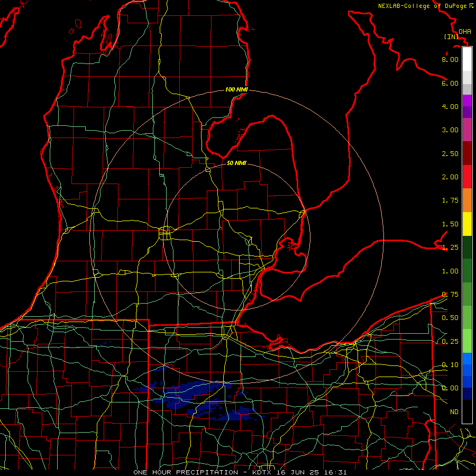
Task: Click the 'NEXLAB-College of DuPage' credit text
Action: coord(422,6)
